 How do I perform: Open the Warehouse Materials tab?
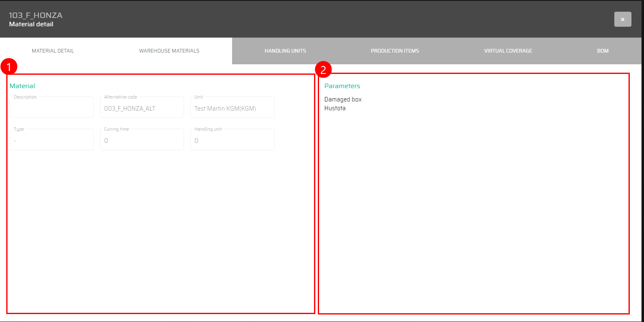(x=169, y=51)
